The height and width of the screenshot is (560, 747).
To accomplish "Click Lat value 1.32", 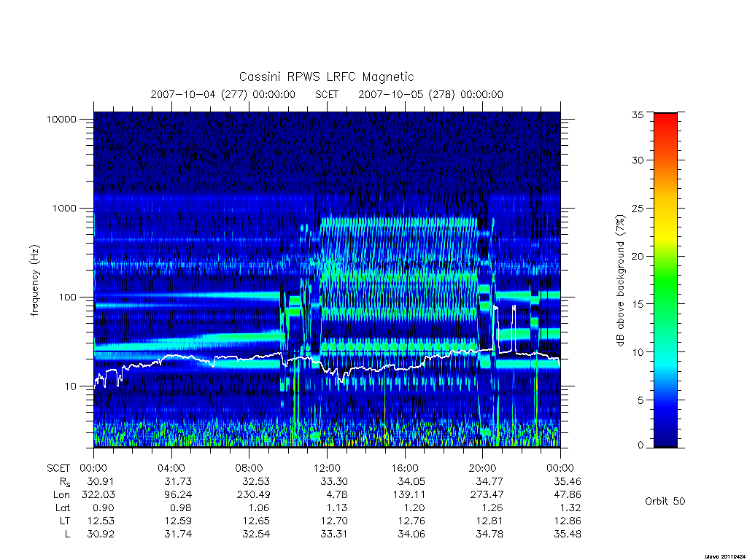I will pos(570,507).
